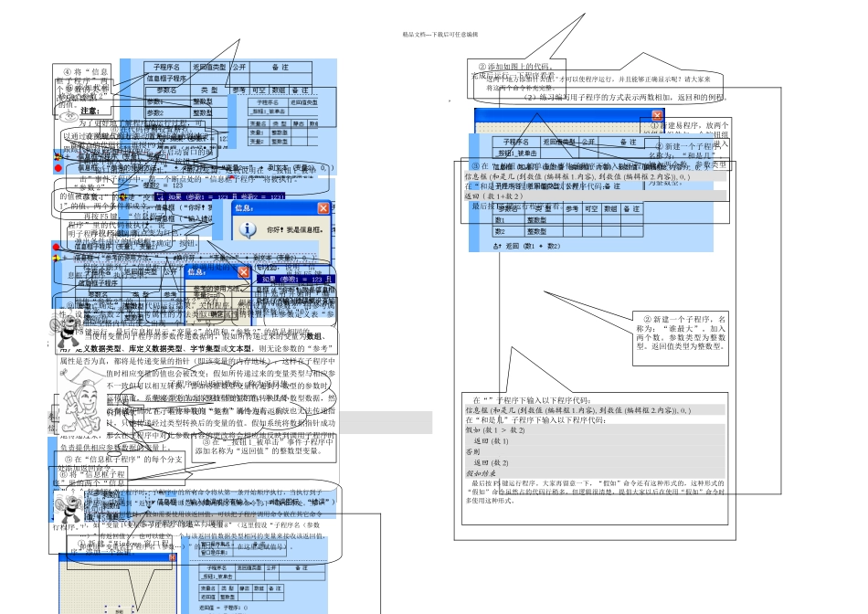Close the dotted form window on the right page

[x=657, y=115]
